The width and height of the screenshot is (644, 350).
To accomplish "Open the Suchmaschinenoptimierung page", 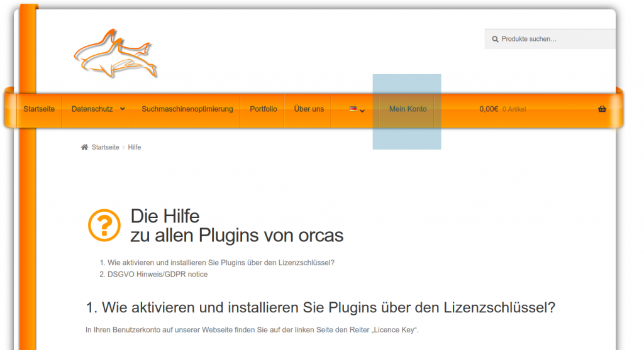I will 187,109.
